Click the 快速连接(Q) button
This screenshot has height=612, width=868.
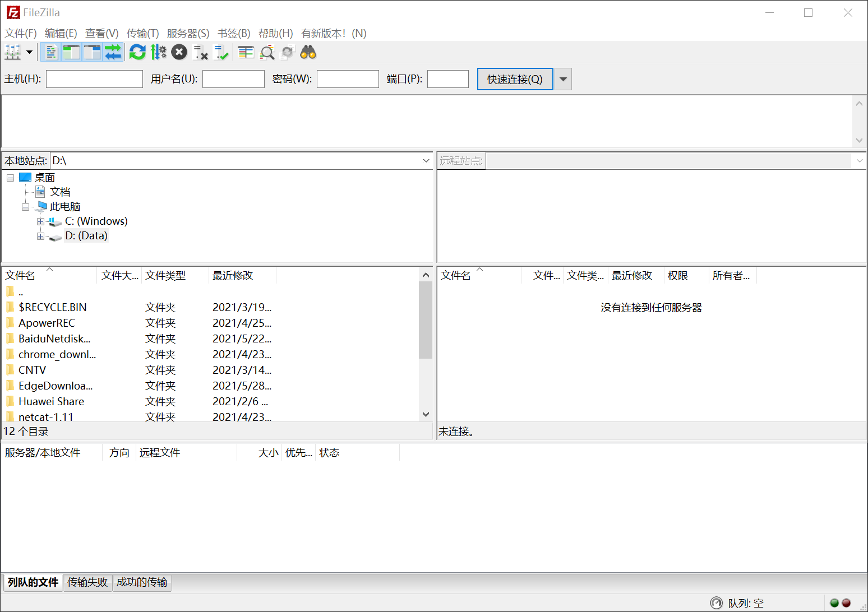[x=515, y=79]
